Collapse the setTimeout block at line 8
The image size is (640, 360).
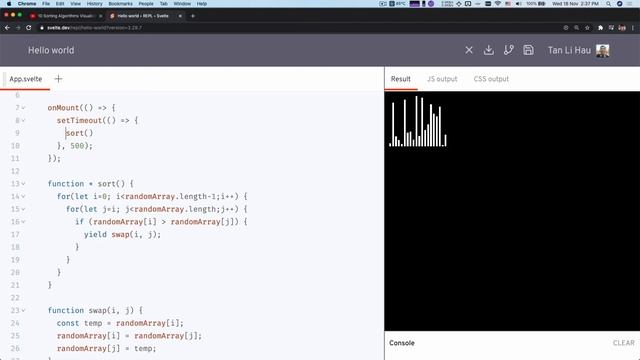click(24, 120)
